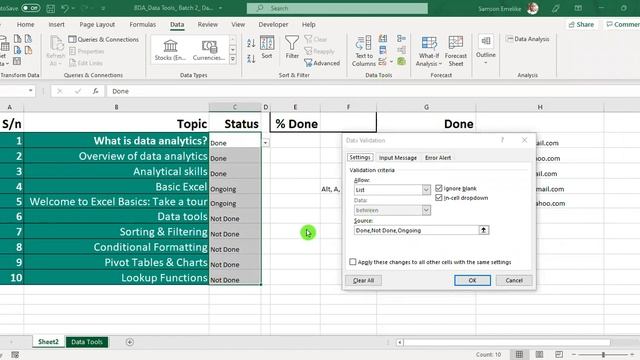Collapse Source range selector arrow

[x=484, y=230]
